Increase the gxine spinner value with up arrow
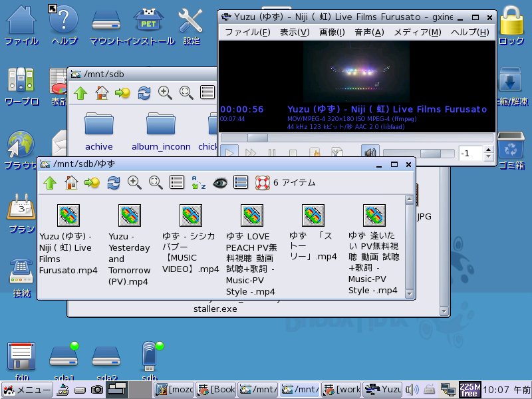 click(x=489, y=150)
